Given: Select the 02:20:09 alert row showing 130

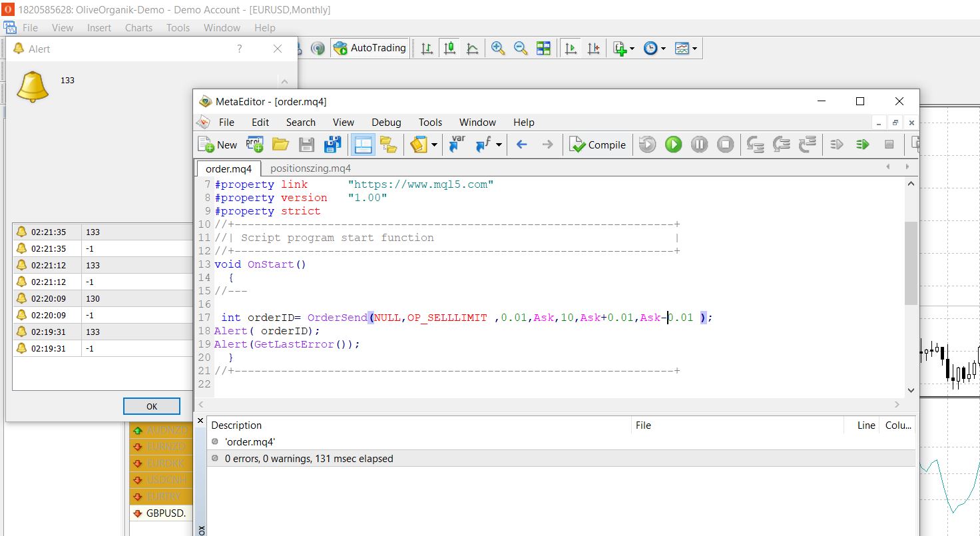Looking at the screenshot, I should point(103,298).
